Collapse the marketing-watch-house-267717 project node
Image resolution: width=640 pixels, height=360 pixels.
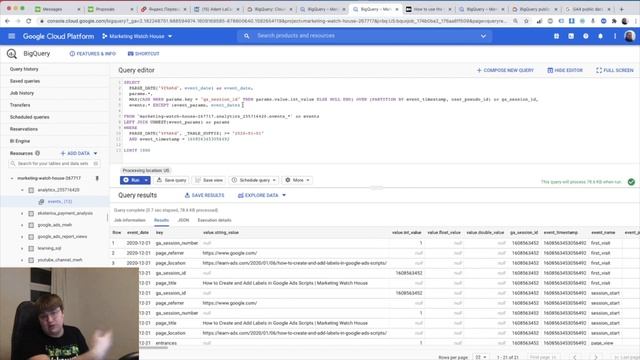pos(12,178)
